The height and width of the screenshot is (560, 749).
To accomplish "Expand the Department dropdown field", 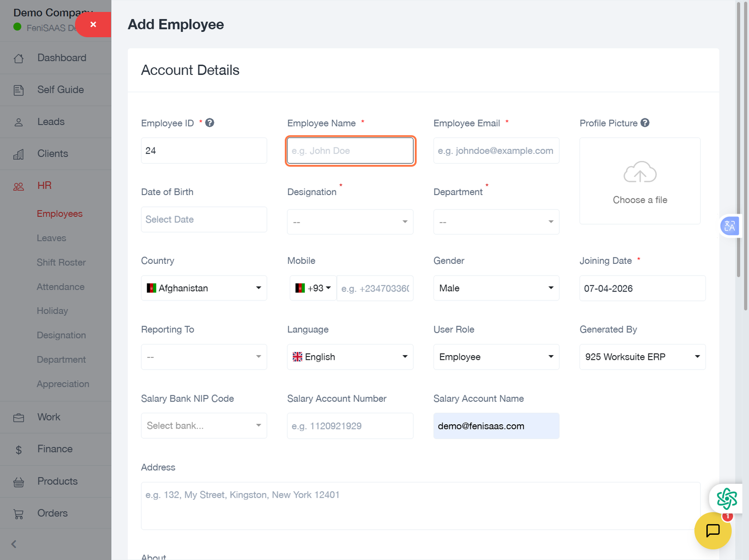I will pyautogui.click(x=496, y=222).
